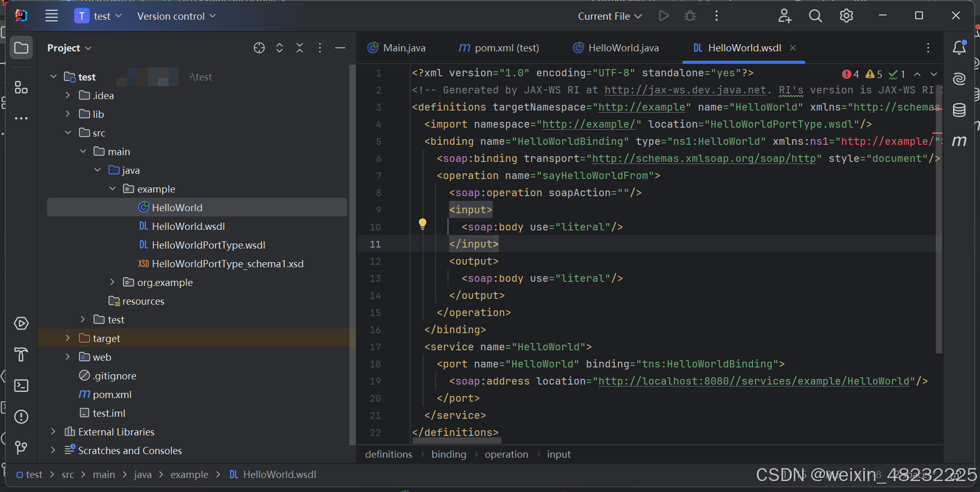This screenshot has width=980, height=492.
Task: Open Database tool window
Action: (x=959, y=110)
